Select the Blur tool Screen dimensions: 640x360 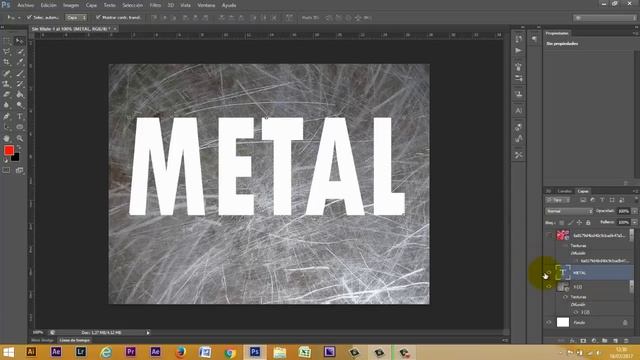pos(7,105)
